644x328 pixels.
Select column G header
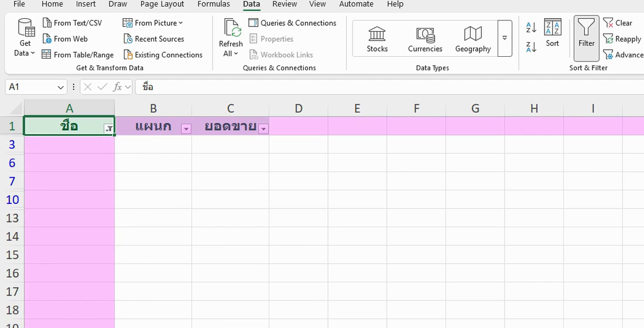point(475,108)
